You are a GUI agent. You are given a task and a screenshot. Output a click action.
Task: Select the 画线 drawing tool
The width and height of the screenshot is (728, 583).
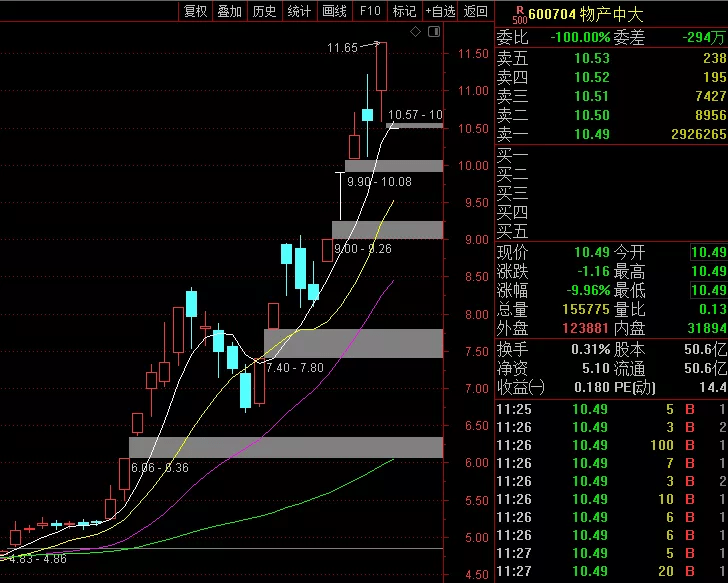(x=334, y=11)
